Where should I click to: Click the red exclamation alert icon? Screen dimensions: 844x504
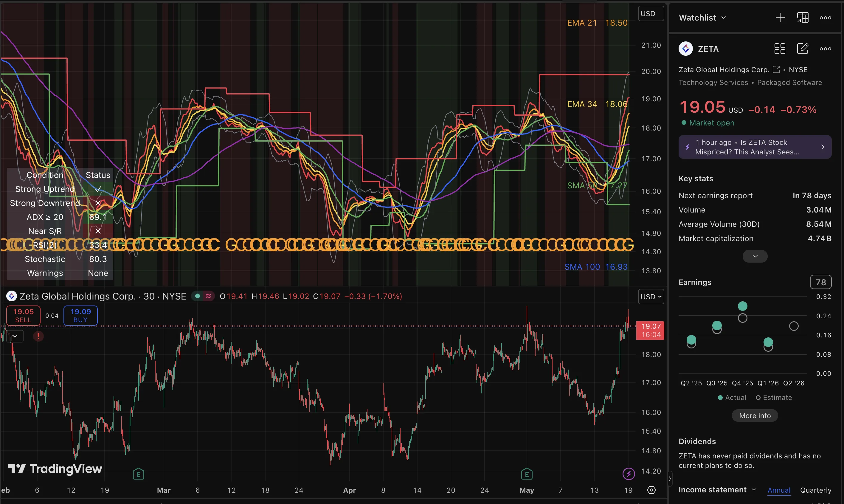tap(38, 336)
